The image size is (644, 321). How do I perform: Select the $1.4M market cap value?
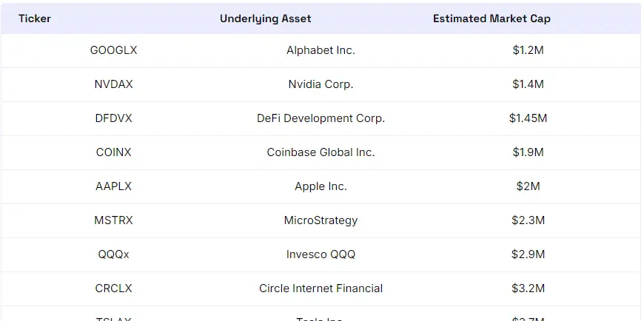click(528, 84)
